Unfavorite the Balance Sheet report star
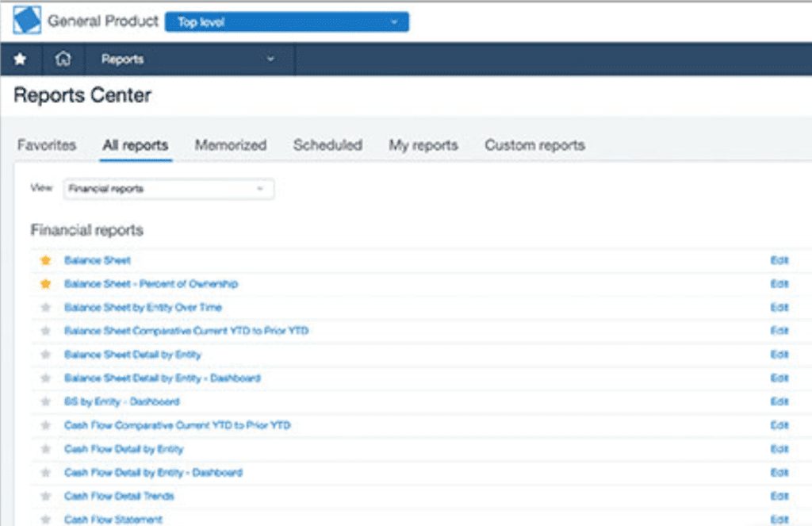This screenshot has width=812, height=526. tap(46, 260)
